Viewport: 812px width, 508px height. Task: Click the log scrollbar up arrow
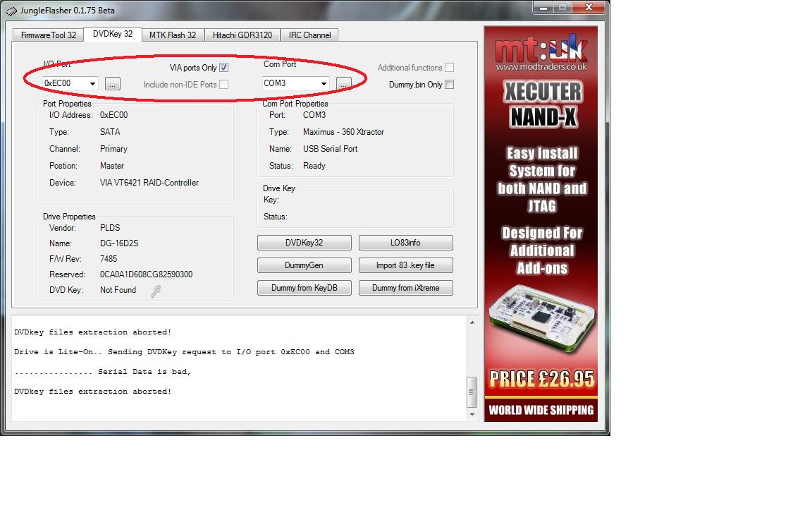[472, 322]
